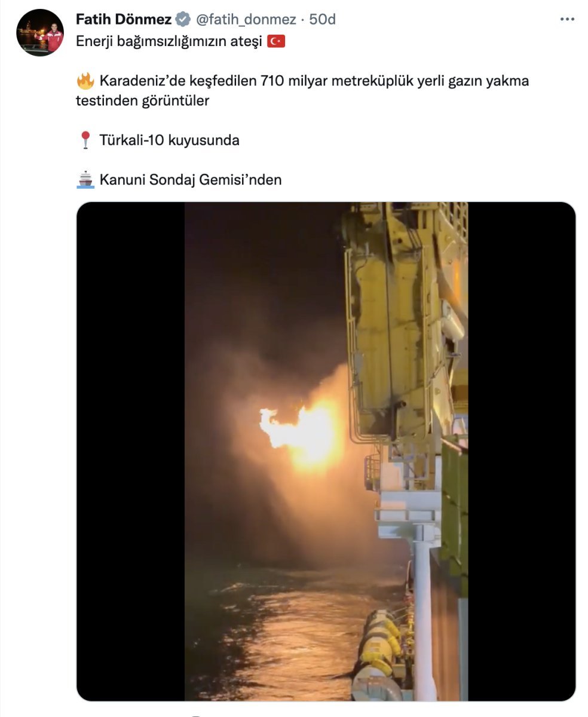Open the tweet's three-dot More menu
The image size is (588, 717).
(567, 20)
